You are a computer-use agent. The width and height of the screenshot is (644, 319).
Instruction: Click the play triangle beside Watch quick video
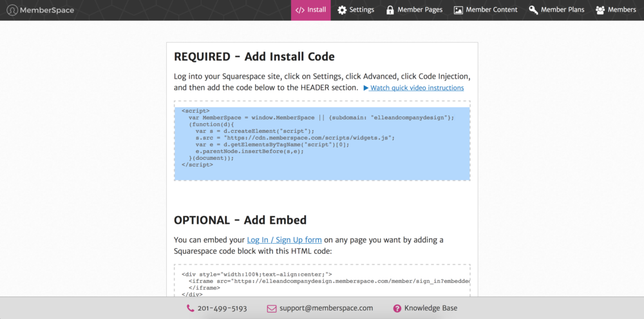(366, 88)
